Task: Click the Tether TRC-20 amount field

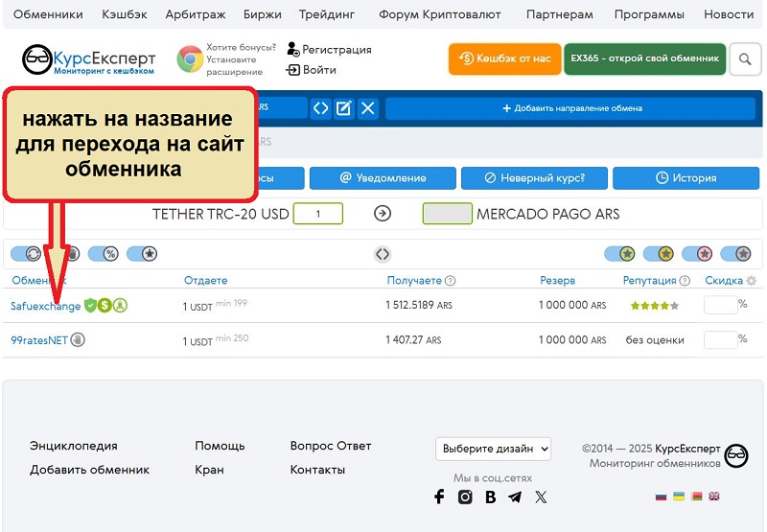Action: [x=318, y=214]
